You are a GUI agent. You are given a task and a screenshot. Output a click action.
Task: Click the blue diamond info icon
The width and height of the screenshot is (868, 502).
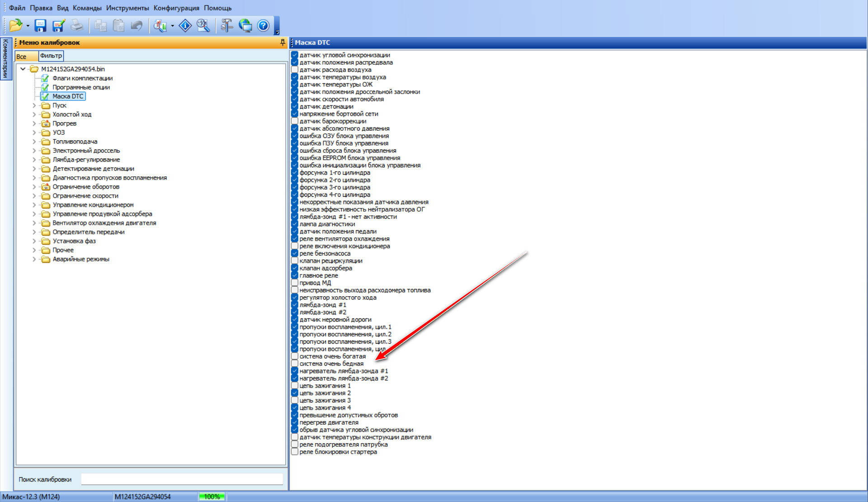tap(185, 25)
